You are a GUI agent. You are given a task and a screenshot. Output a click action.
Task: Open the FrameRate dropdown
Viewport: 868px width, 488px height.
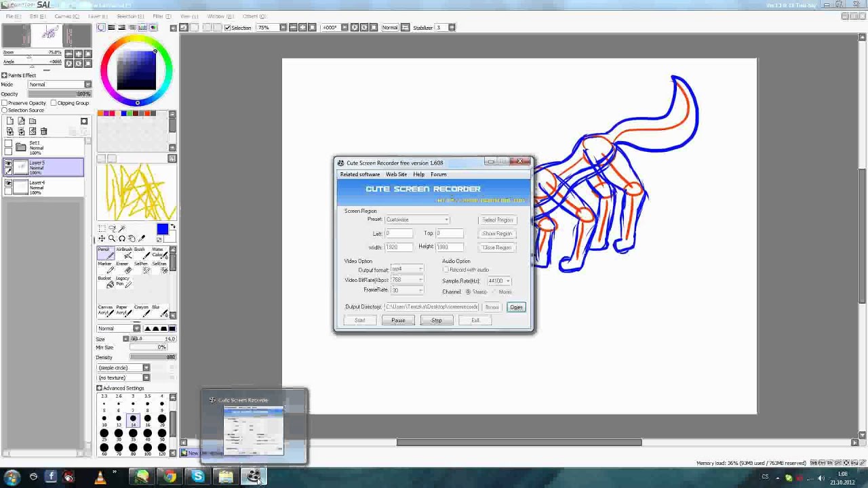[x=407, y=290]
